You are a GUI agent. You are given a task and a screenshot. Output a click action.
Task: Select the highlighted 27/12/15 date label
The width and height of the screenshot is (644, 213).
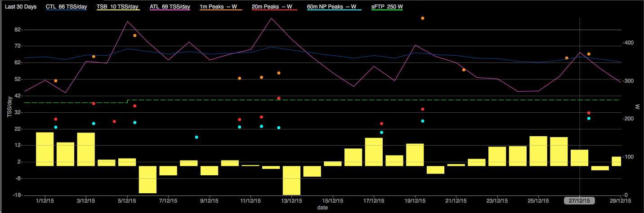[x=580, y=201]
